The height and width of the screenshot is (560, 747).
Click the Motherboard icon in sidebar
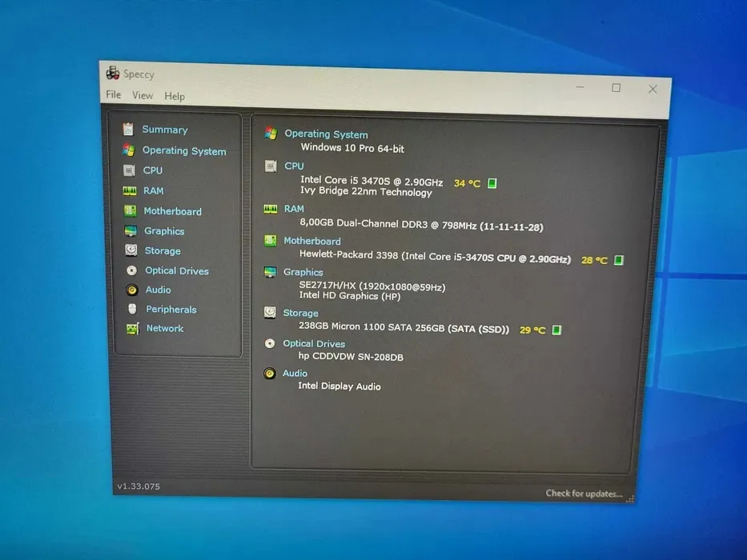pos(130,211)
